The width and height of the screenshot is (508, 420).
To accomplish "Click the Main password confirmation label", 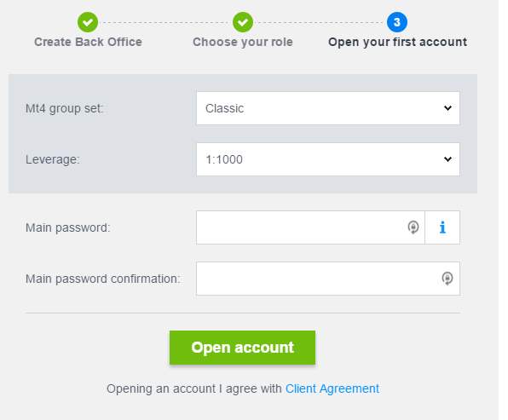I will point(102,279).
